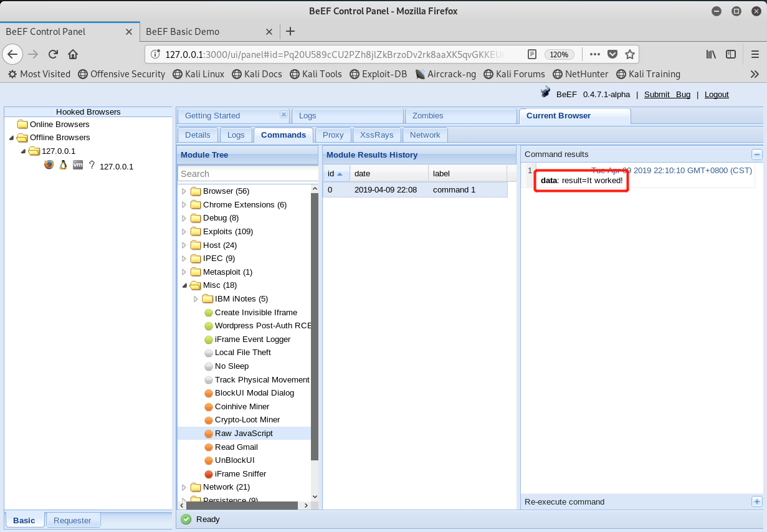Screen dimensions: 767x532
Task: Expand the Debug (8) folder
Action: 184,218
